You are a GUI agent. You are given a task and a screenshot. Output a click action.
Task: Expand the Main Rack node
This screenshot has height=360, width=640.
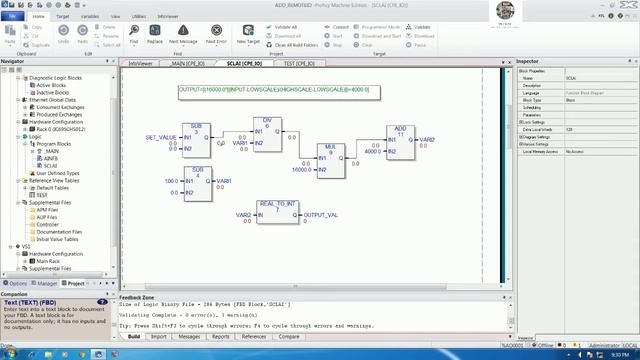(25, 261)
